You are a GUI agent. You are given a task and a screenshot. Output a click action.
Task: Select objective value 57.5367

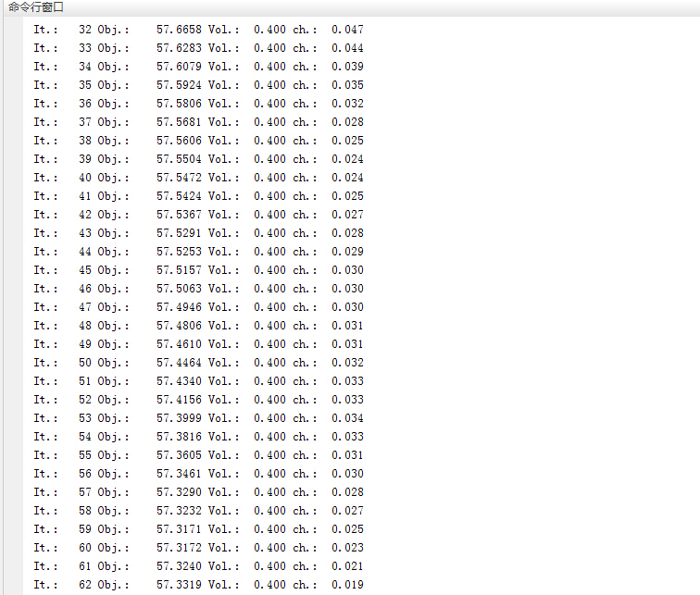179,215
